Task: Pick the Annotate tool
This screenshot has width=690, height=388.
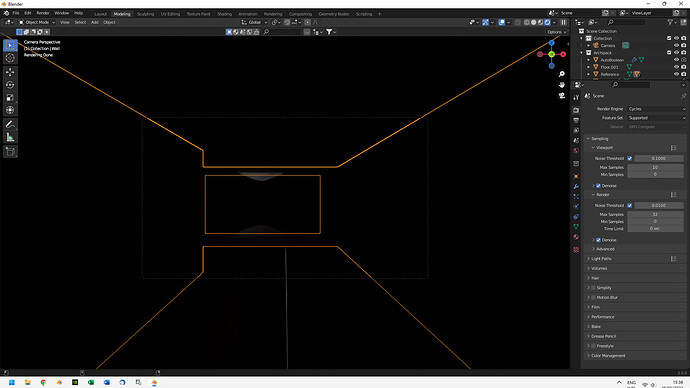Action: pos(10,124)
